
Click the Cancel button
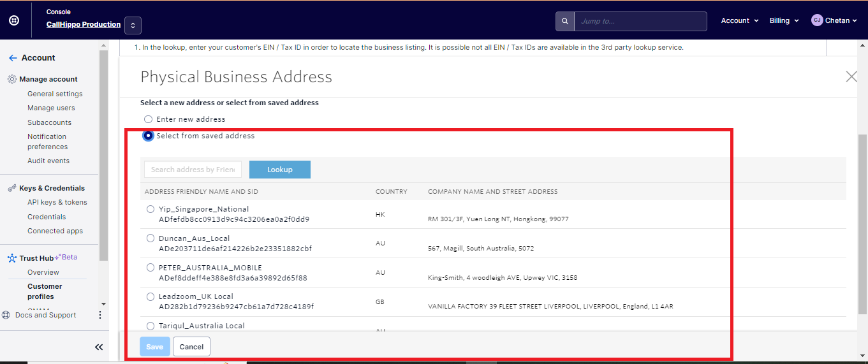[191, 347]
